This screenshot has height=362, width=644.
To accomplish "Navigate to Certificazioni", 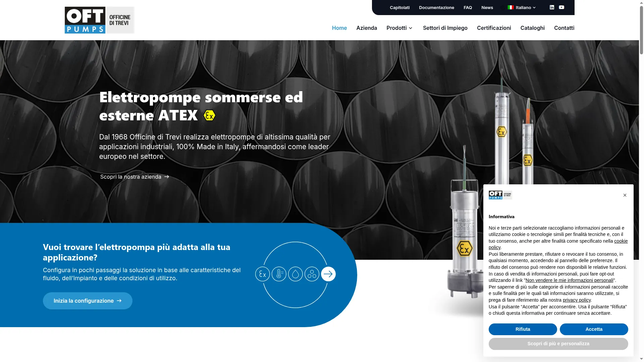I will pyautogui.click(x=494, y=28).
